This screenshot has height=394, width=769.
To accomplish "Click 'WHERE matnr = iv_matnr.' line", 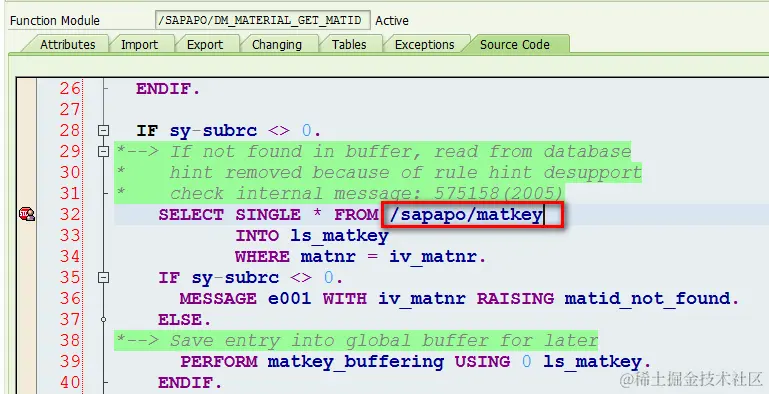I will pos(360,257).
